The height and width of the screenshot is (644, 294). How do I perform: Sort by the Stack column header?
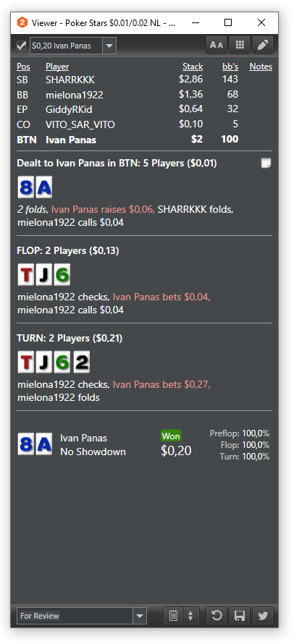[193, 67]
